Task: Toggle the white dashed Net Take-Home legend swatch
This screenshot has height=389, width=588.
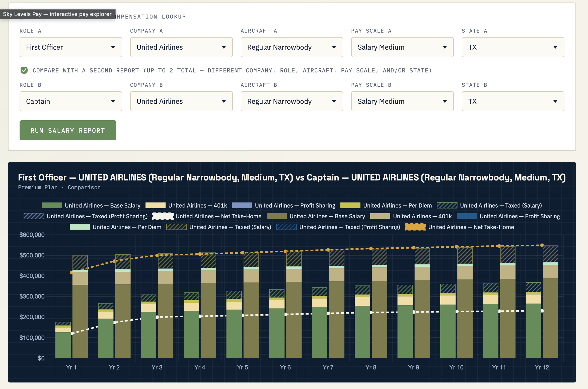Action: [x=163, y=216]
